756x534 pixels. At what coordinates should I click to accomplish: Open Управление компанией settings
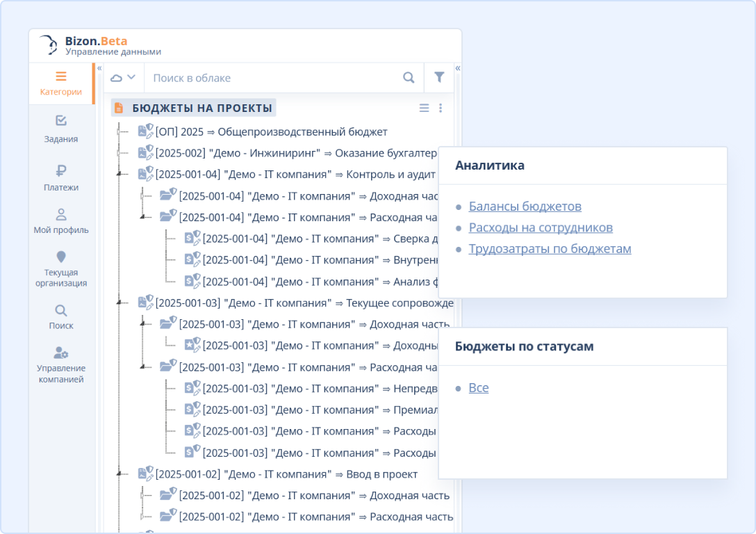pos(60,364)
